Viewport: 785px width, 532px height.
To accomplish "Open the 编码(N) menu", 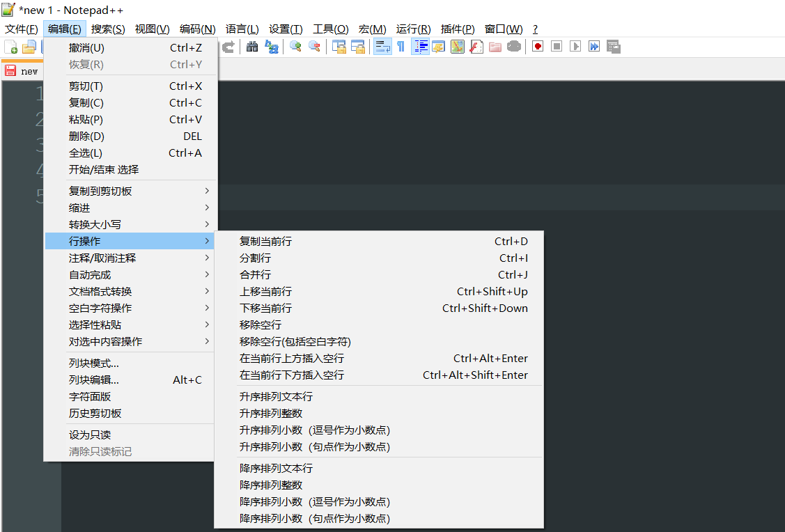I will click(197, 29).
